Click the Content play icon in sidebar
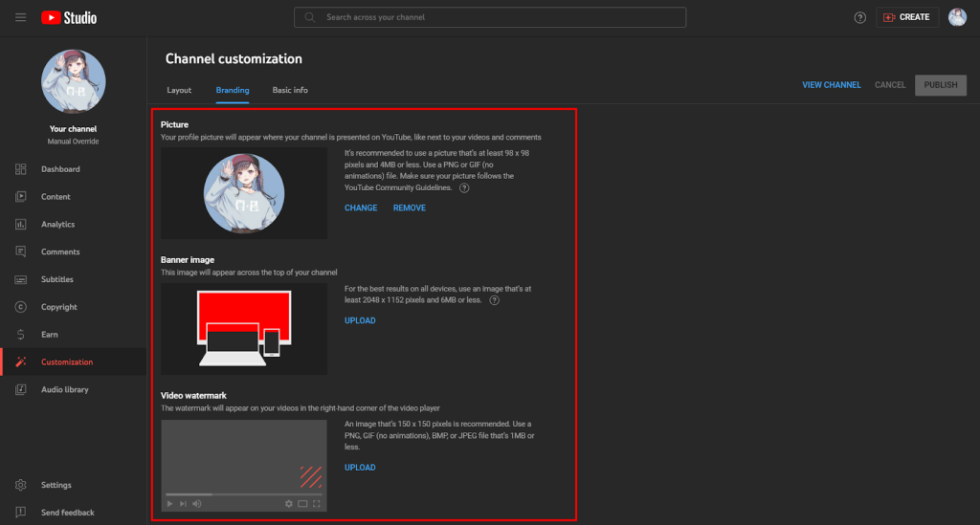Viewport: 980px width, 525px height. pos(21,197)
